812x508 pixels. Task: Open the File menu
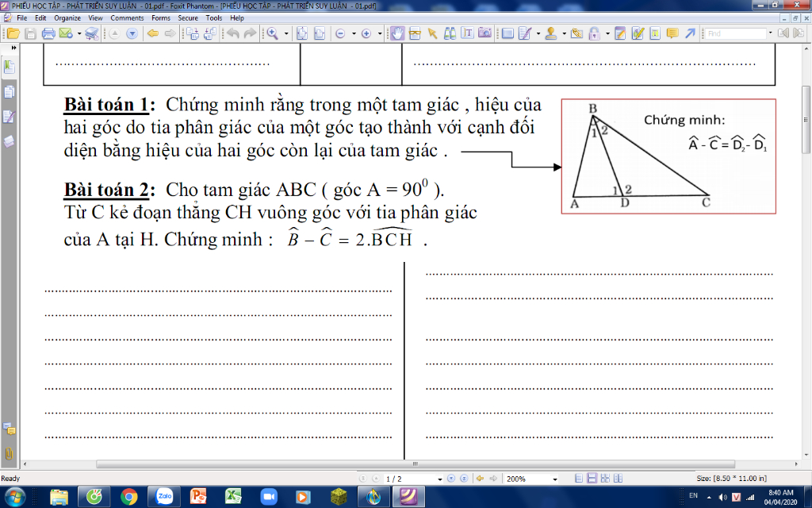(21, 18)
